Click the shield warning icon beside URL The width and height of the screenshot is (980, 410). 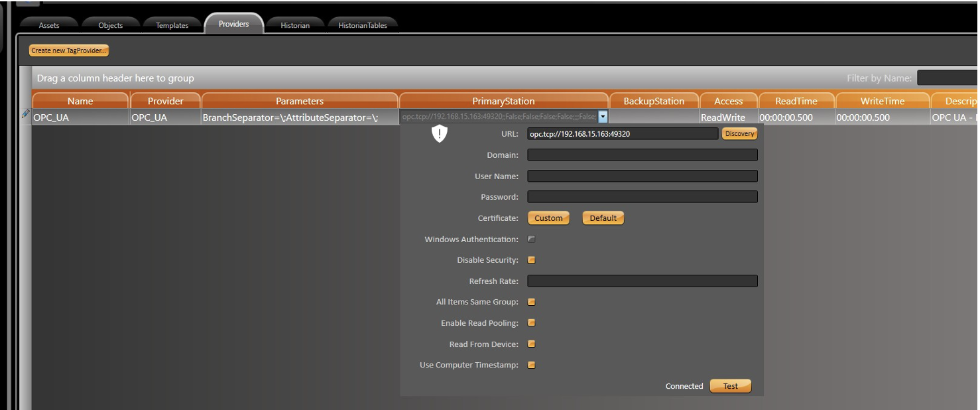(x=439, y=135)
